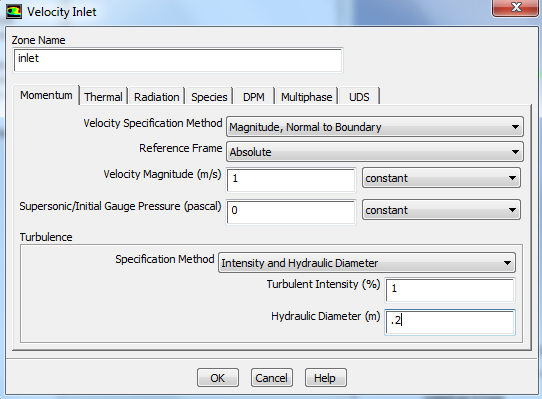Viewport: 542px width, 399px height.
Task: Click the Hydraulic Diameter input field
Action: tap(450, 322)
